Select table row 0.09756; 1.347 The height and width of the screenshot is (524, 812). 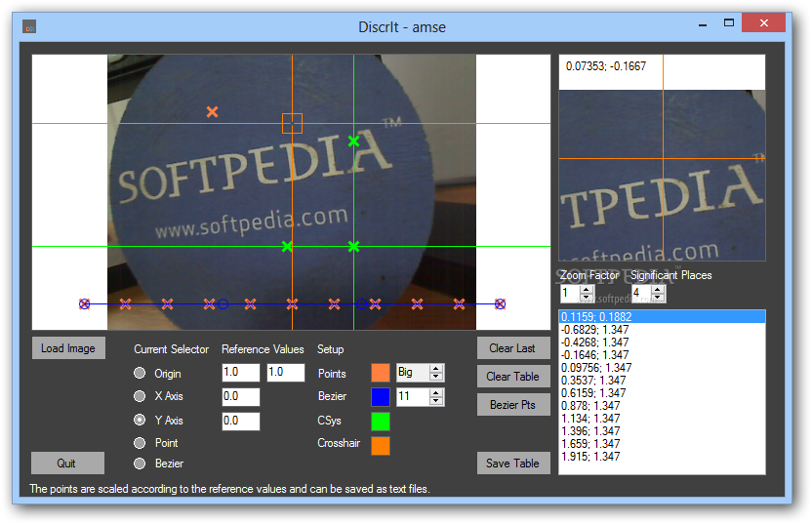662,368
